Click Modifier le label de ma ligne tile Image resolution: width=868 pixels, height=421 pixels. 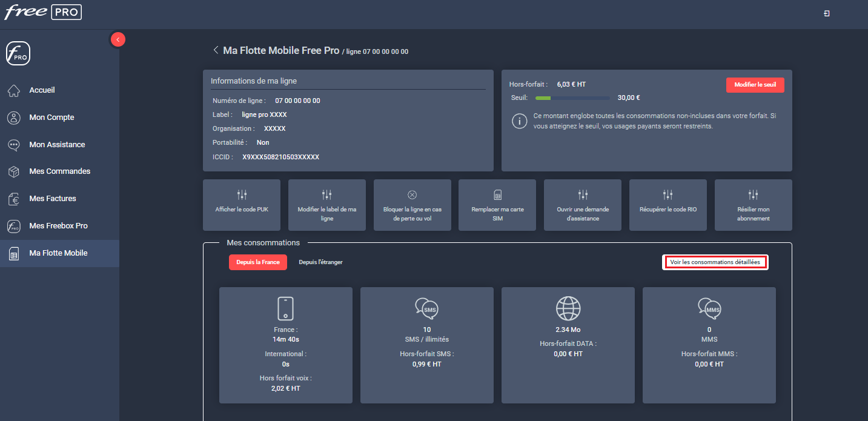(x=327, y=205)
